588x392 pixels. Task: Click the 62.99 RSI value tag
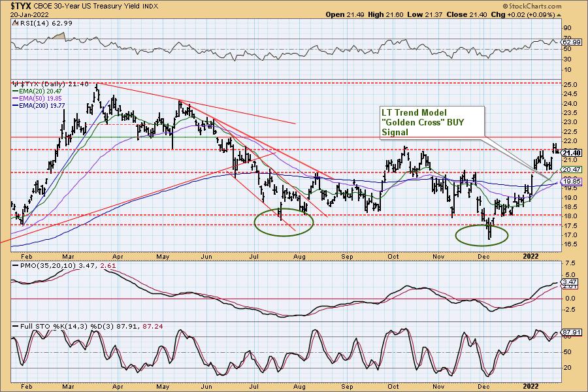(572, 42)
